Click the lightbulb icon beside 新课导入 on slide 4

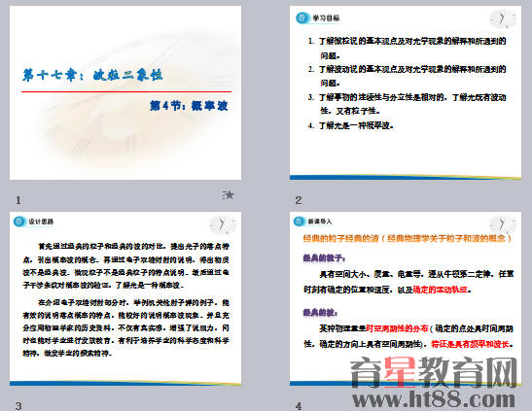point(300,222)
